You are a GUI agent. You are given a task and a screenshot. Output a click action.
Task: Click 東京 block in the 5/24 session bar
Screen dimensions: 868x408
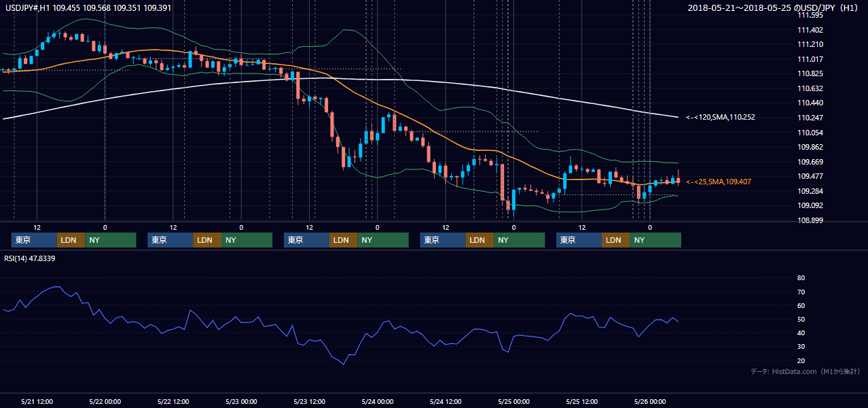[443, 240]
